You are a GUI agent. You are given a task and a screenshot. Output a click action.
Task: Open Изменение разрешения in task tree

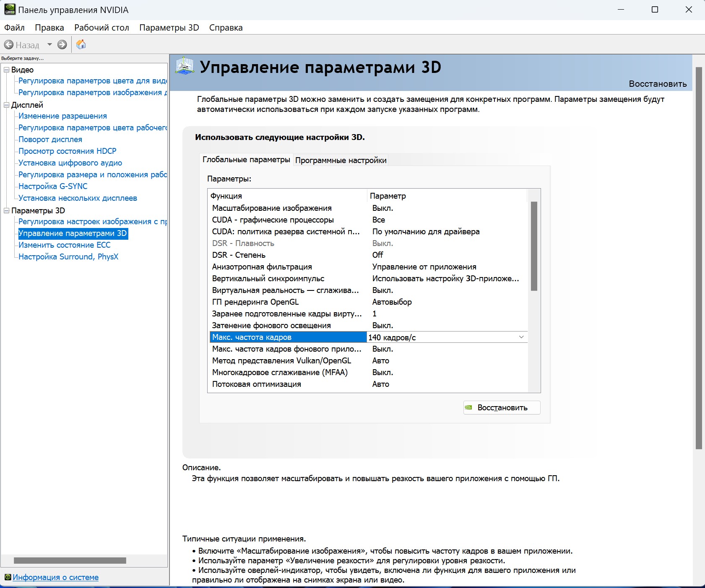click(x=62, y=116)
